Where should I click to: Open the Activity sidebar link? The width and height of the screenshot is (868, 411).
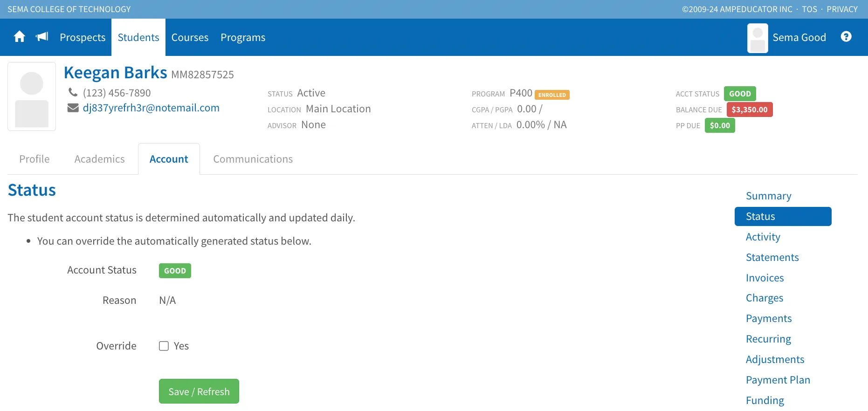pos(763,237)
